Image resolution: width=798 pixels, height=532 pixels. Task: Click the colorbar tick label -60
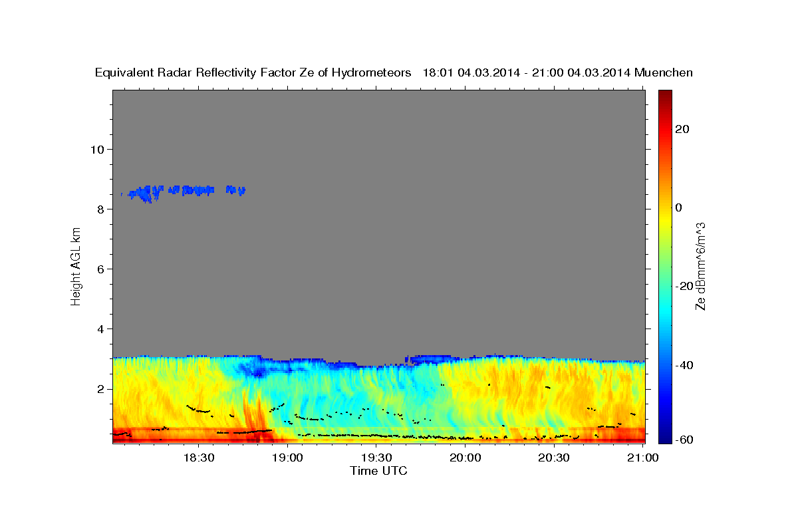(x=683, y=440)
